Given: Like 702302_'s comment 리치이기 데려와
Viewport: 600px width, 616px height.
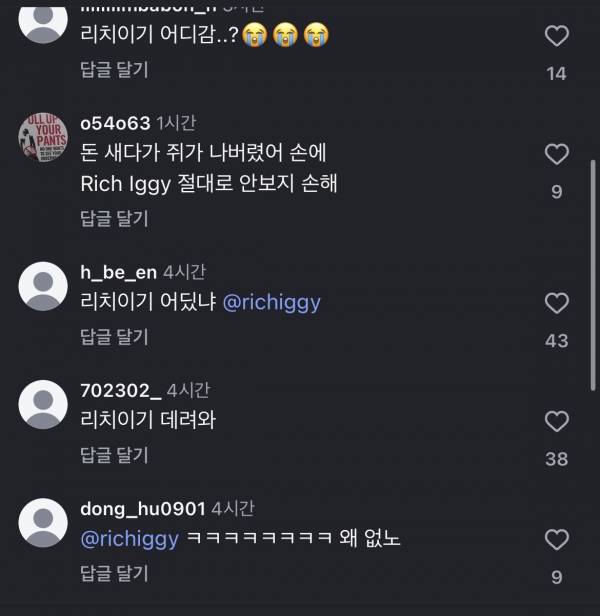Looking at the screenshot, I should [x=556, y=421].
